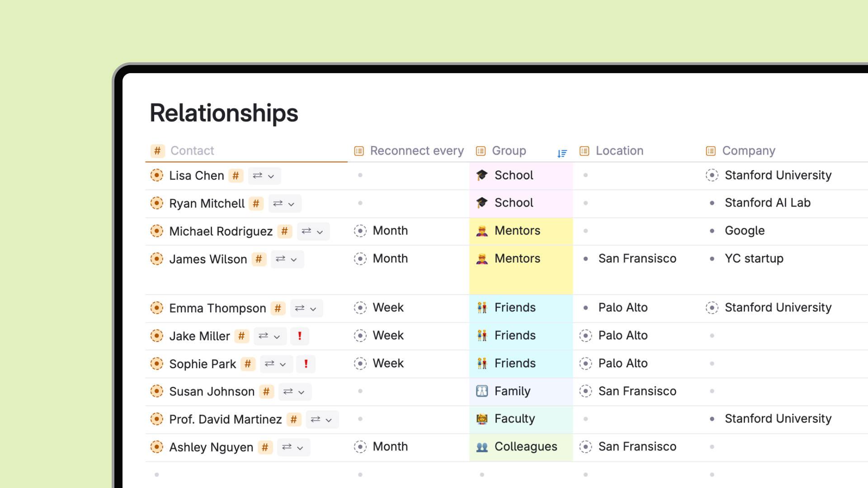Image resolution: width=868 pixels, height=488 pixels.
Task: Toggle the dashed circle before Michael Rodriguez's Month
Action: click(x=360, y=231)
